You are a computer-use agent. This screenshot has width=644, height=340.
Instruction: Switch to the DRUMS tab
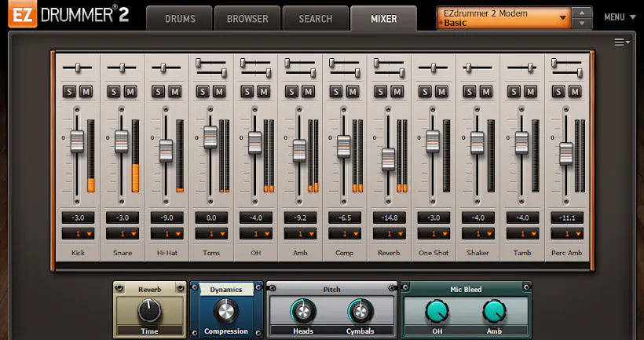click(x=180, y=19)
